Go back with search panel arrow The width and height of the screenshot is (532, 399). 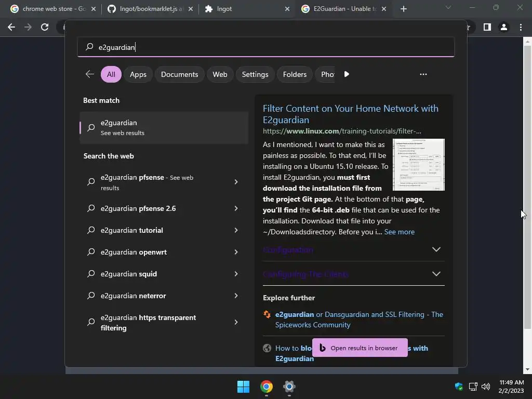(x=89, y=74)
